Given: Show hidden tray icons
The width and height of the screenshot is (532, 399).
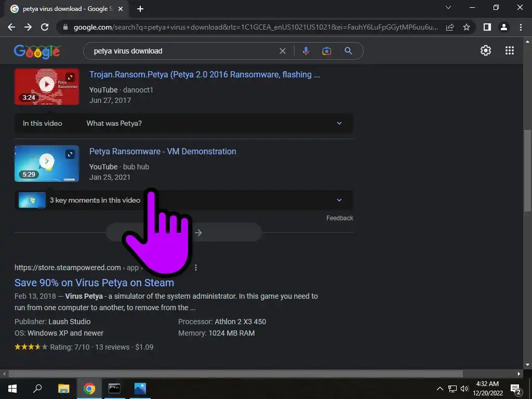Looking at the screenshot, I should 440,389.
